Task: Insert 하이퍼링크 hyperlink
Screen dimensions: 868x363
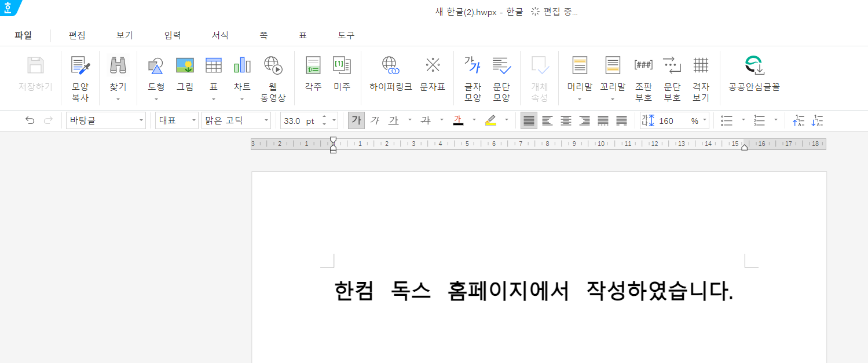Action: (x=391, y=74)
